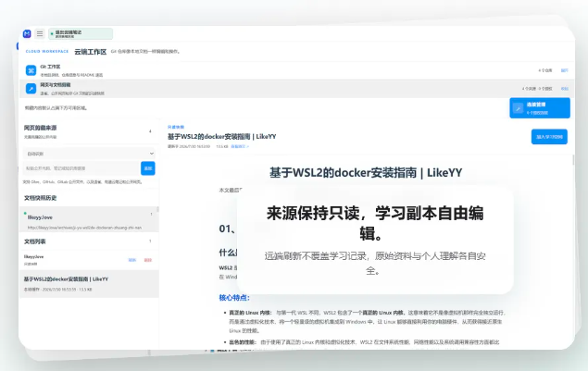The width and height of the screenshot is (588, 371).
Task: Click the blue 加入学习空间 button
Action: (549, 137)
